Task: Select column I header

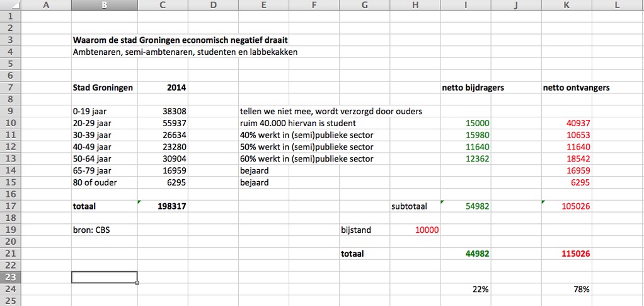Action: coord(465,5)
